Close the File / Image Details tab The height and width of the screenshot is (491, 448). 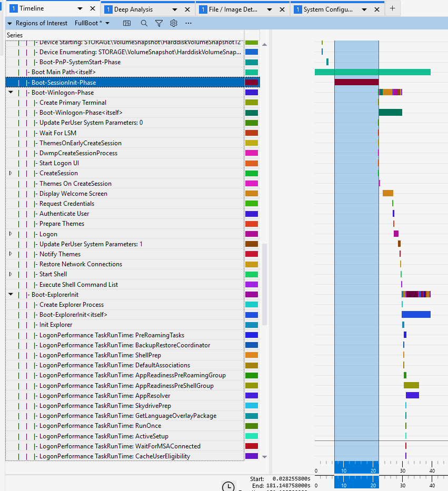(x=282, y=9)
